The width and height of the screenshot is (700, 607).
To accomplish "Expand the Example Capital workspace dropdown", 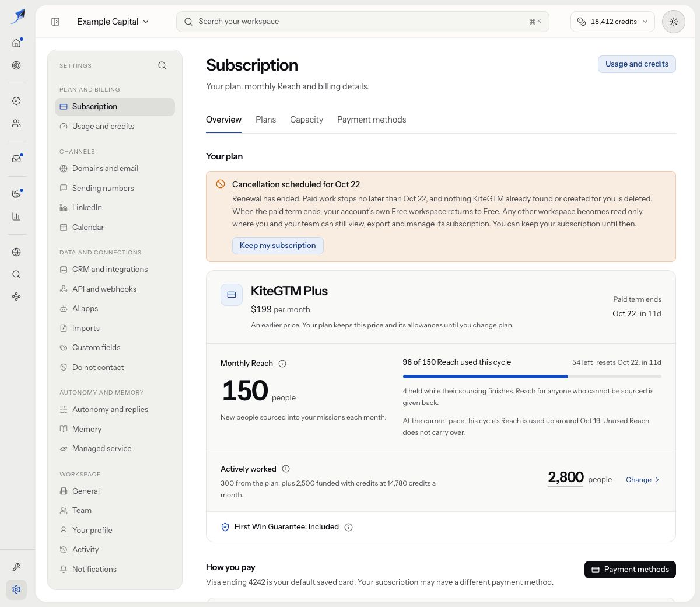I will coord(113,22).
